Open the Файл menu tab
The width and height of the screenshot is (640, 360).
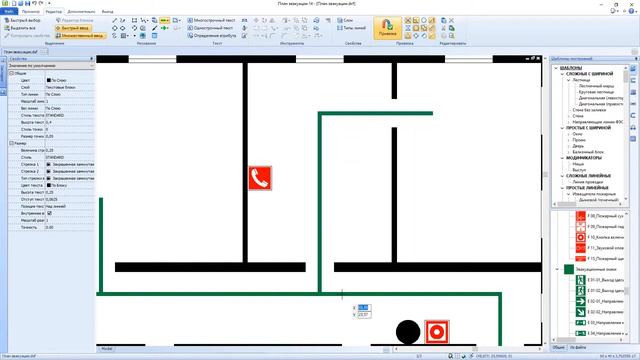(9, 11)
